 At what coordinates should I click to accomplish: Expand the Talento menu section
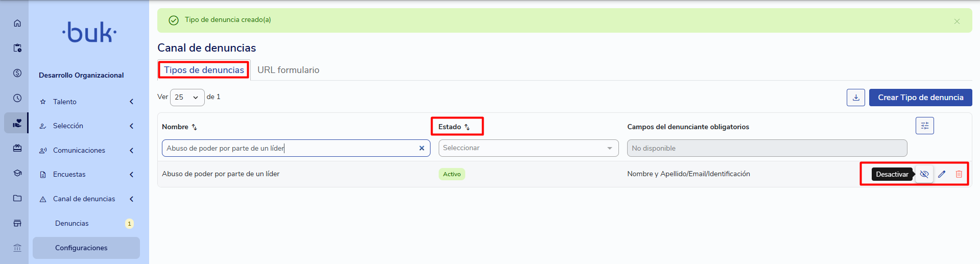87,102
